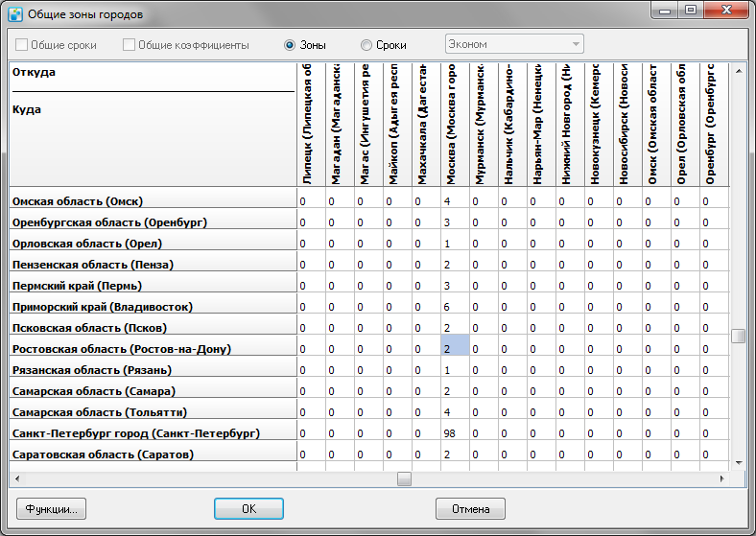Select row 'Рязанская область (Рязань)'
Screen dimensions: 756x536
pos(153,367)
